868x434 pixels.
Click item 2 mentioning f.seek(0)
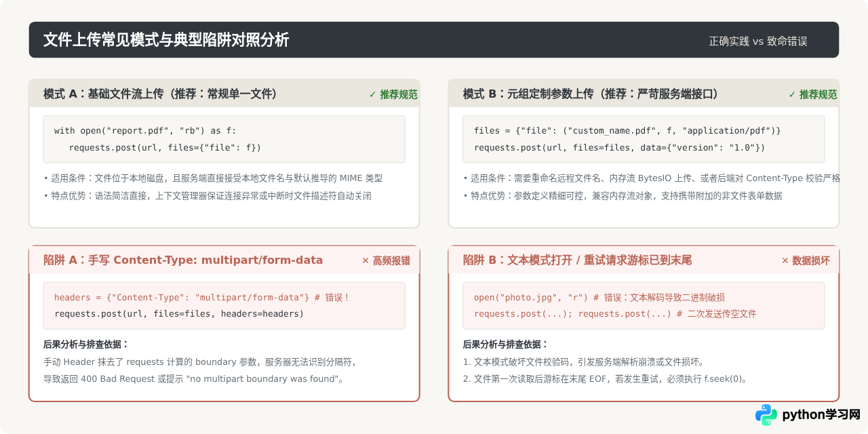[x=607, y=378]
